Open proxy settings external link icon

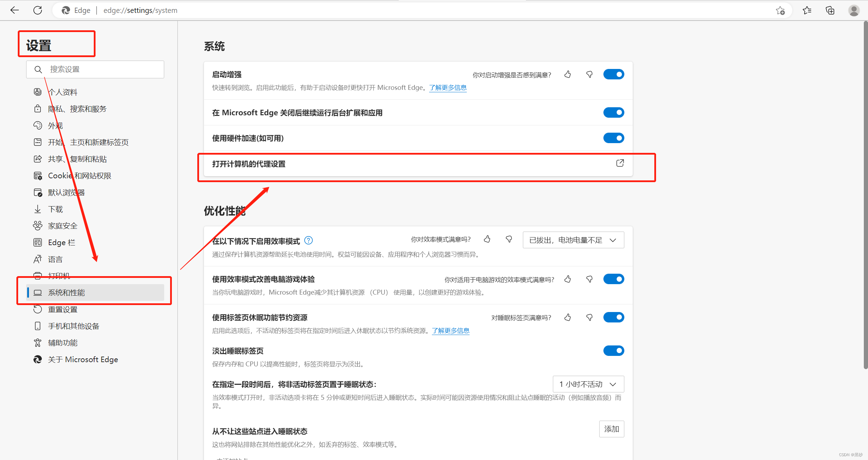620,163
